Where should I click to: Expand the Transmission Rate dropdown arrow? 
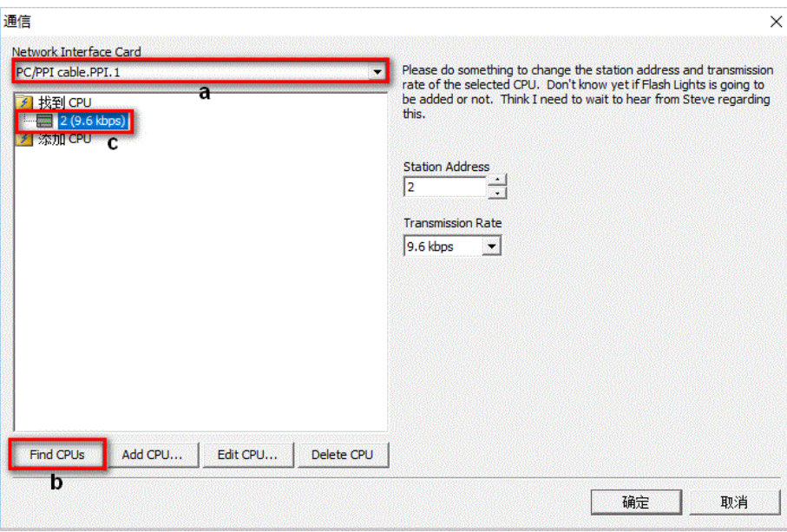[491, 246]
